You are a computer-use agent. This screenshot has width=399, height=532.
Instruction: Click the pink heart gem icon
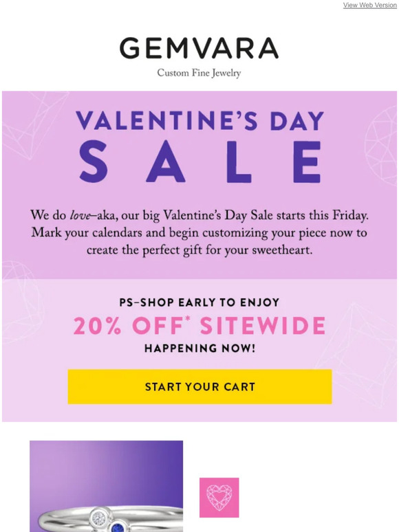[219, 498]
